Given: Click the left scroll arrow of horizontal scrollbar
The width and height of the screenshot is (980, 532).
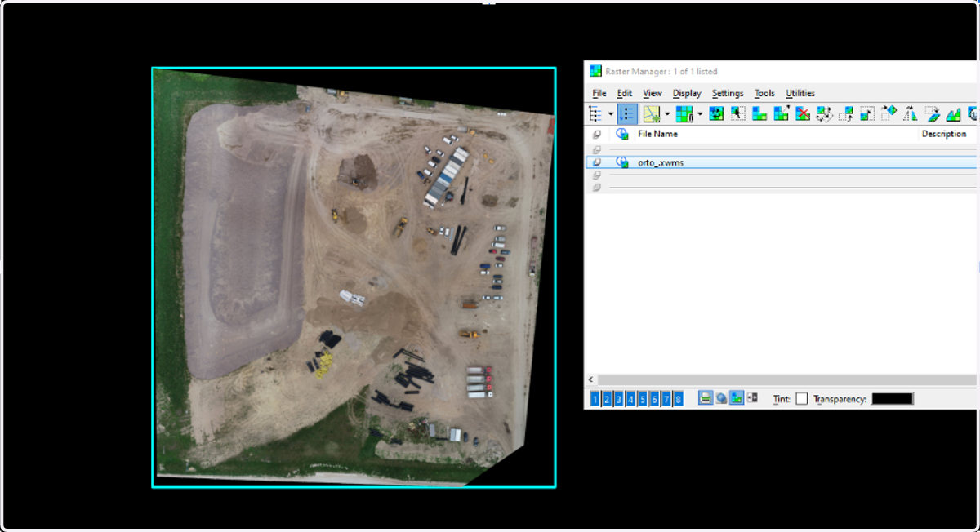Looking at the screenshot, I should coord(591,380).
